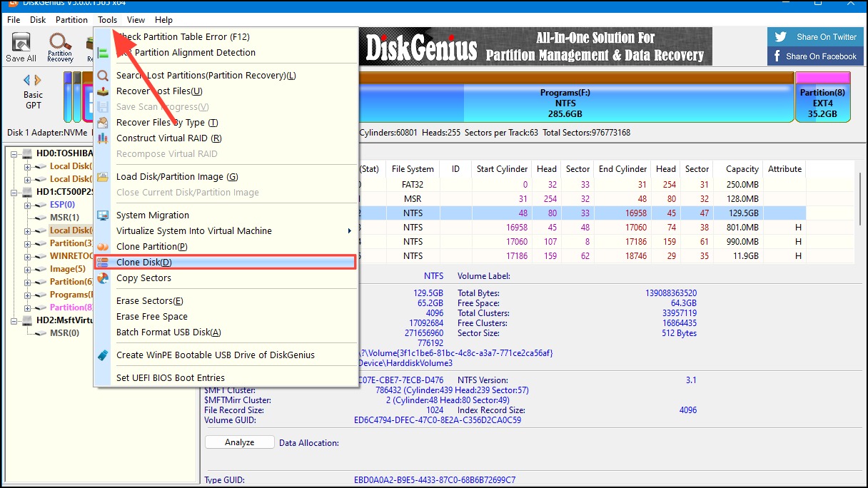Click the Analyze button
Image resolution: width=868 pixels, height=488 pixels.
[x=240, y=442]
